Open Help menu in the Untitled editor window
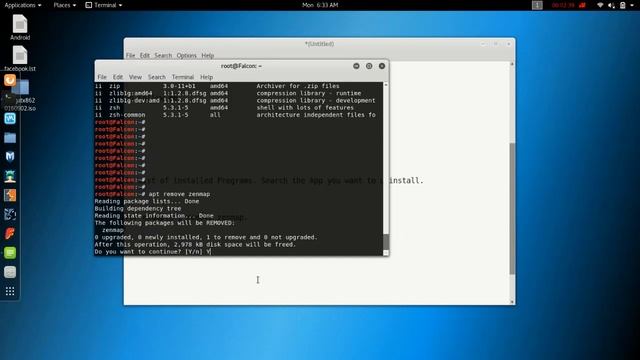Viewport: 640px width, 360px height. pyautogui.click(x=207, y=56)
